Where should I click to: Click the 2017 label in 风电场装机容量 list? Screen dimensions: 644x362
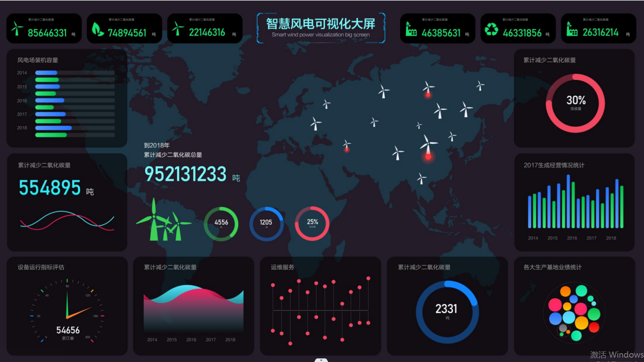[x=22, y=115]
